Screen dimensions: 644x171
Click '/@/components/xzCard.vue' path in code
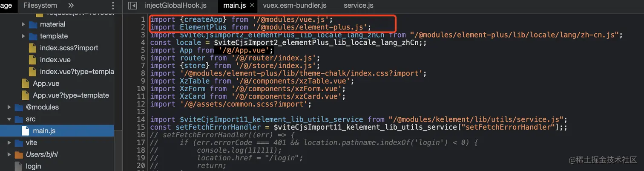(x=289, y=96)
